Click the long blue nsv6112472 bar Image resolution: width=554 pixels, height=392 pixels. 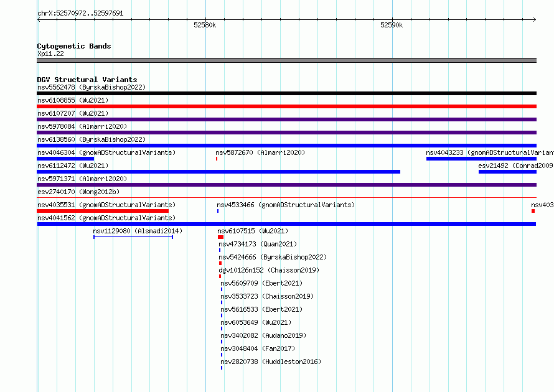pyautogui.click(x=218, y=172)
